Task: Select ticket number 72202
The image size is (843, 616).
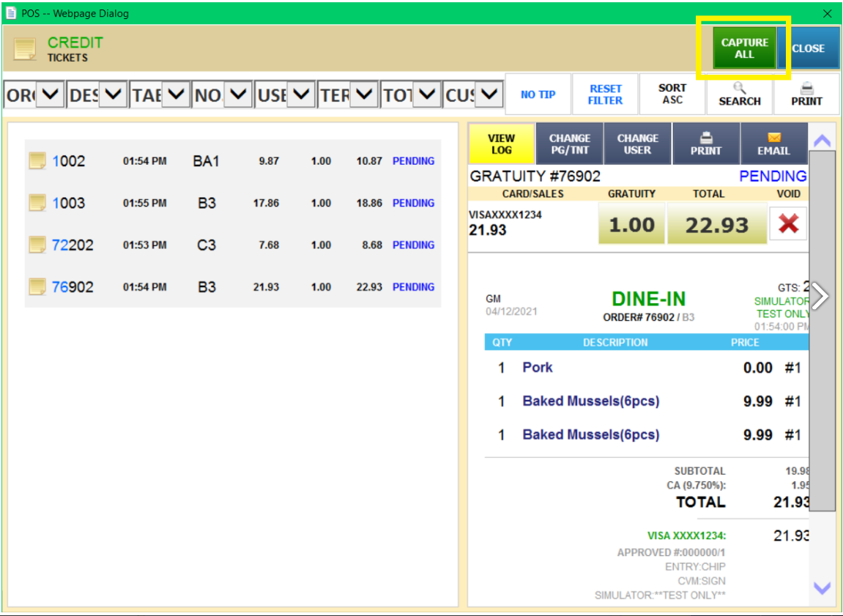Action: [x=73, y=245]
